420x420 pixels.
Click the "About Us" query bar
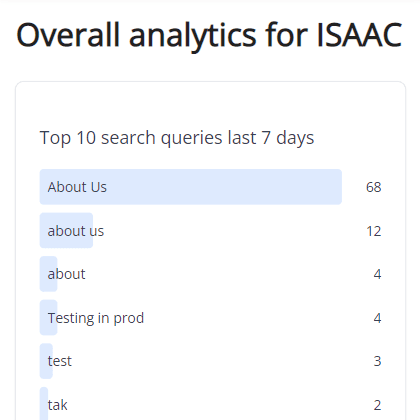191,187
